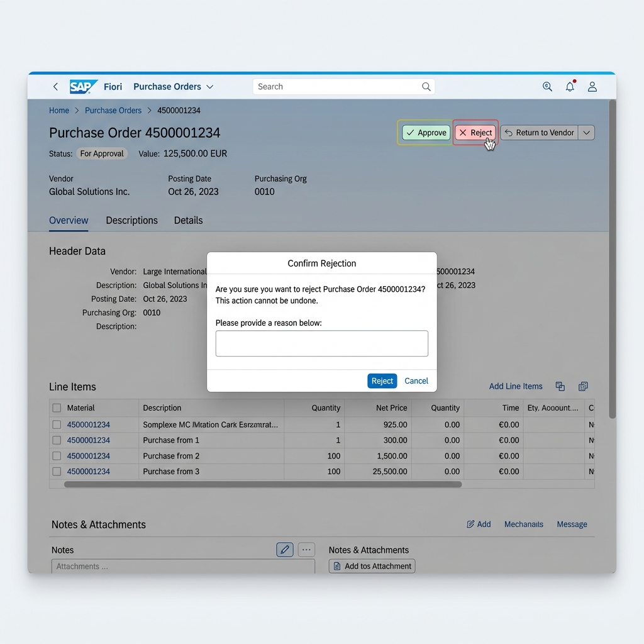
Task: Check the Purchase from 3 row checkbox
Action: point(57,472)
